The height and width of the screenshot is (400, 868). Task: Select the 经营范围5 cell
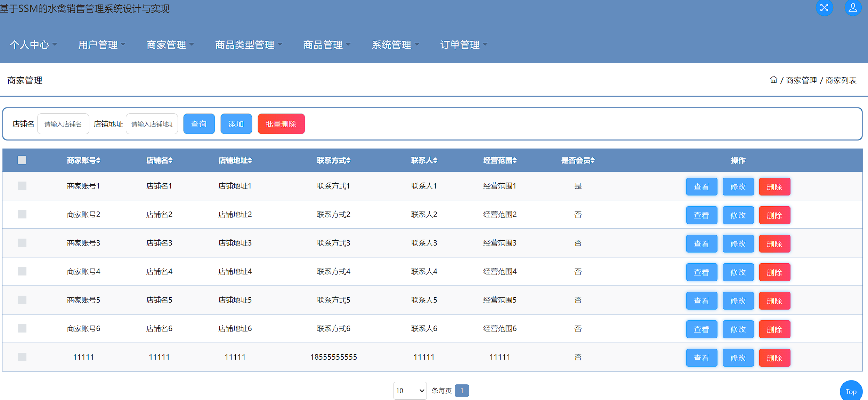[x=500, y=300]
